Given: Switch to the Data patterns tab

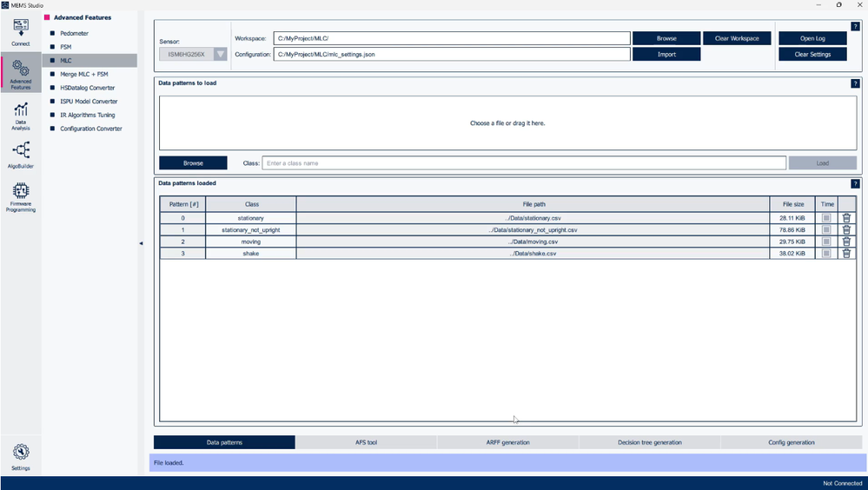Looking at the screenshot, I should click(x=224, y=442).
